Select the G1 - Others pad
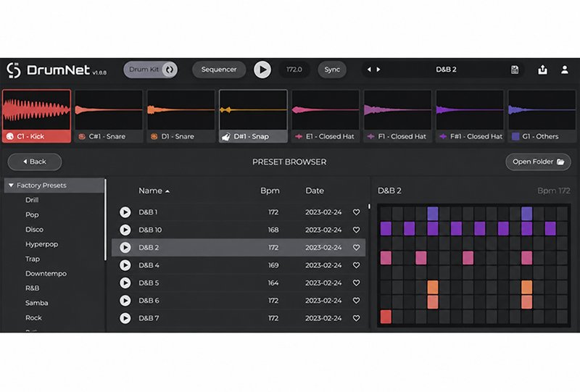This screenshot has width=580, height=392. pos(542,116)
